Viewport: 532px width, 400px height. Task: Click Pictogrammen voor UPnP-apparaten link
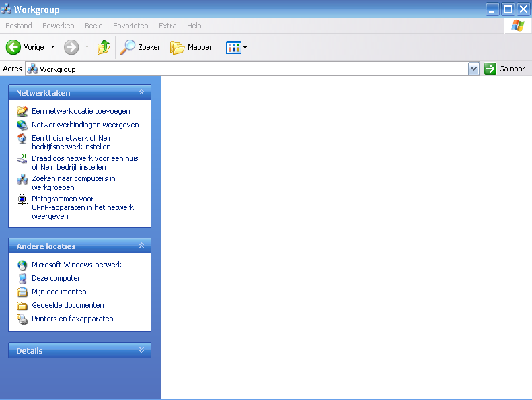(x=83, y=207)
